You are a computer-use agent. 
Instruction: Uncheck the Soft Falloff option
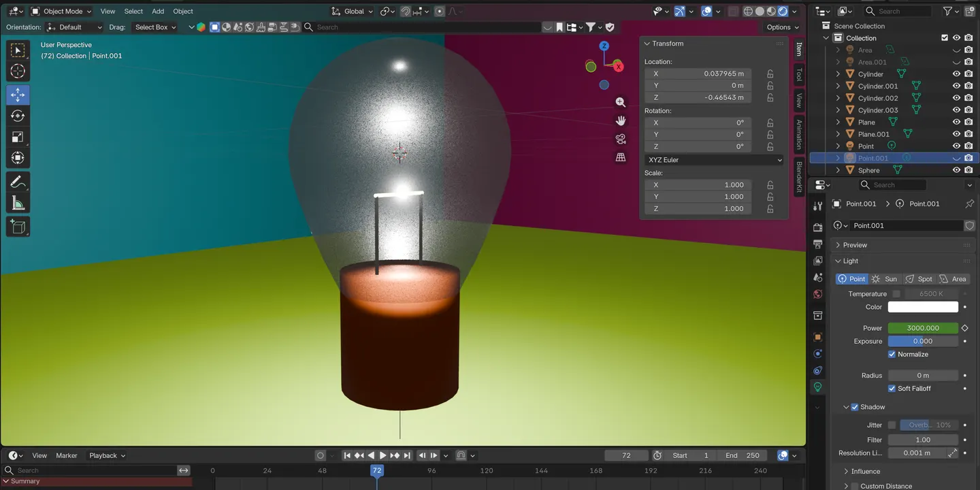click(892, 389)
